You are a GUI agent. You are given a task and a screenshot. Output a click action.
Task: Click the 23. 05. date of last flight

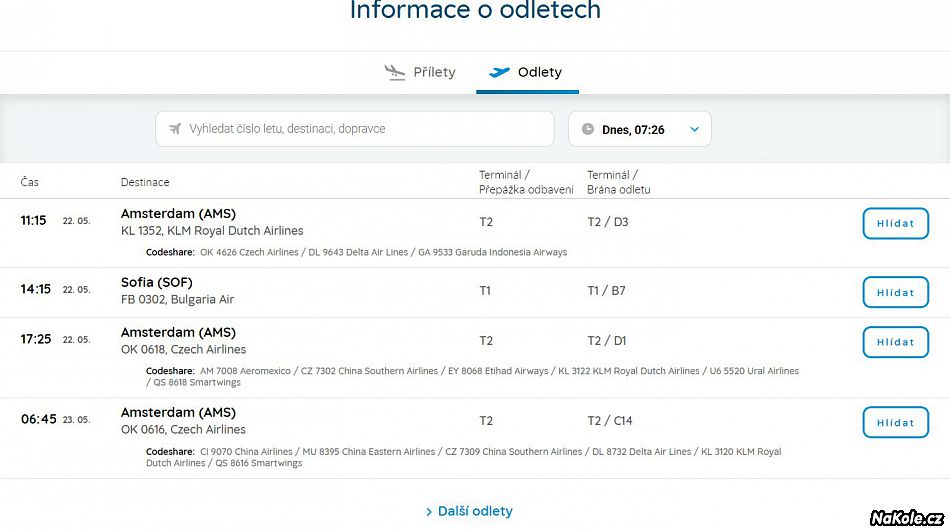pos(76,419)
